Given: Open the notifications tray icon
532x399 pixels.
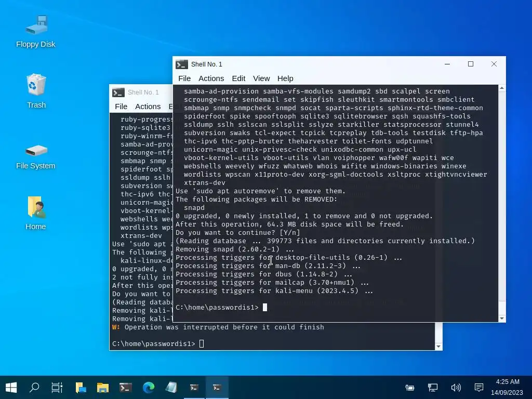Looking at the screenshot, I should click(478, 388).
